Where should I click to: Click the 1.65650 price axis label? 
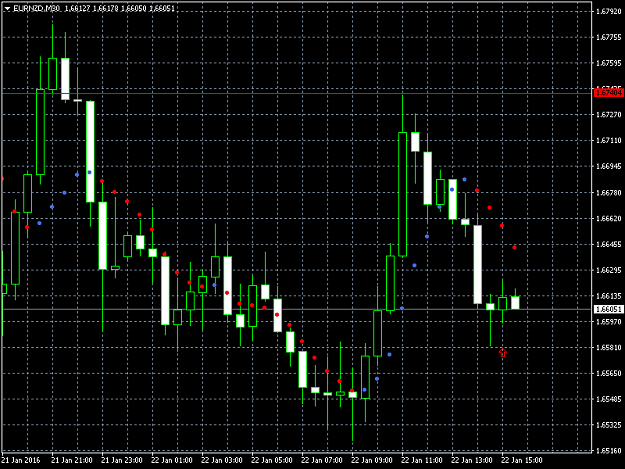609,373
